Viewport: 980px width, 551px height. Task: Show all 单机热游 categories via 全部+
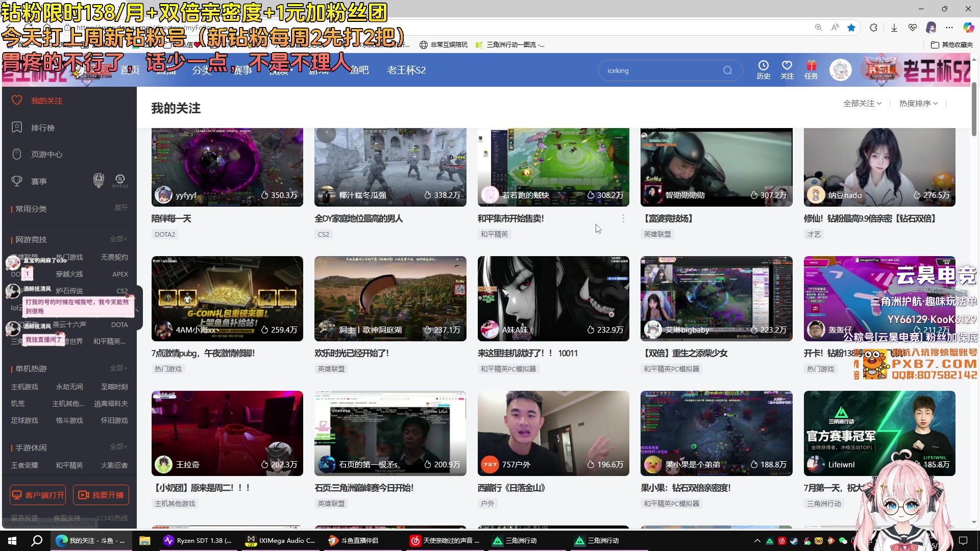click(x=119, y=368)
